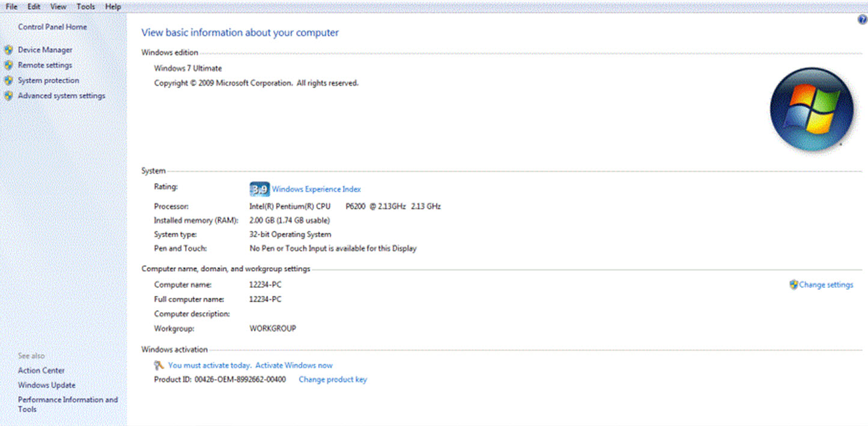Open Action Center from See also

(x=41, y=371)
